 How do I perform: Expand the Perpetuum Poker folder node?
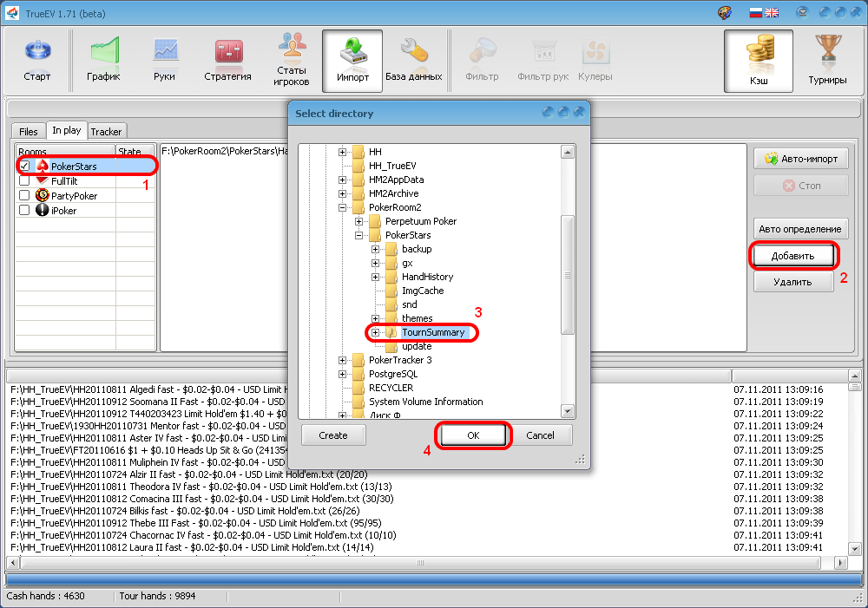click(x=358, y=221)
